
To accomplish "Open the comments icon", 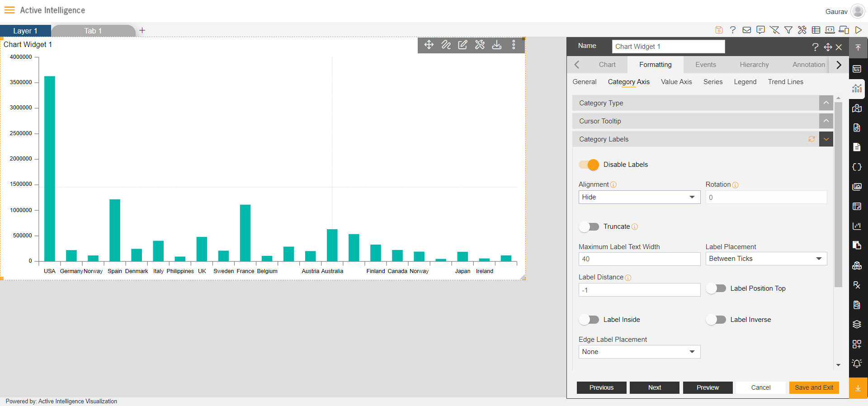I will click(761, 30).
